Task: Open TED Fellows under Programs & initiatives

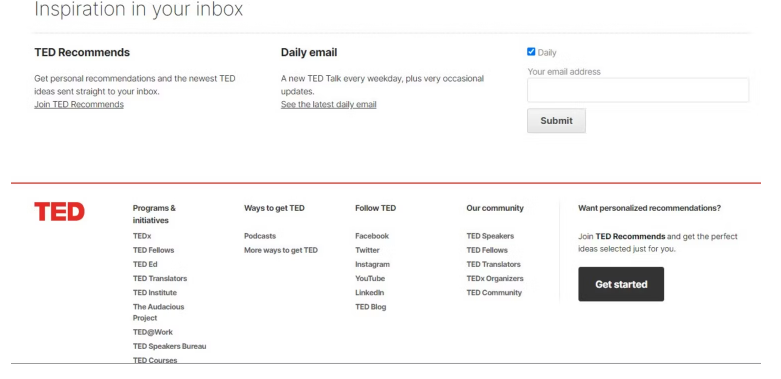Action: 153,250
